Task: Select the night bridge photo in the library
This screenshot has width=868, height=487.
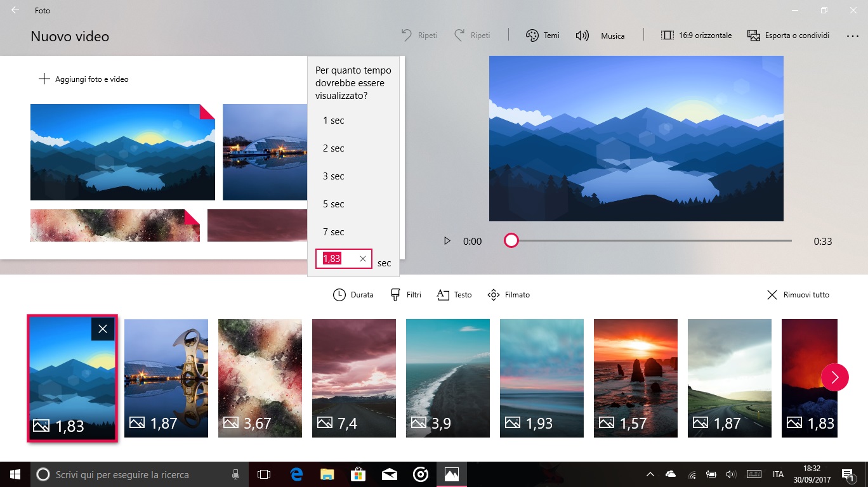Action: (x=265, y=152)
